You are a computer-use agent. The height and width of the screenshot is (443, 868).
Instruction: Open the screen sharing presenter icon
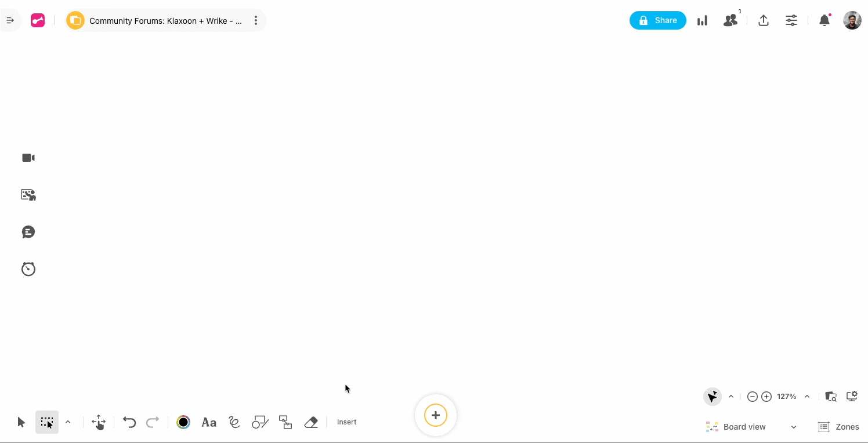[28, 195]
